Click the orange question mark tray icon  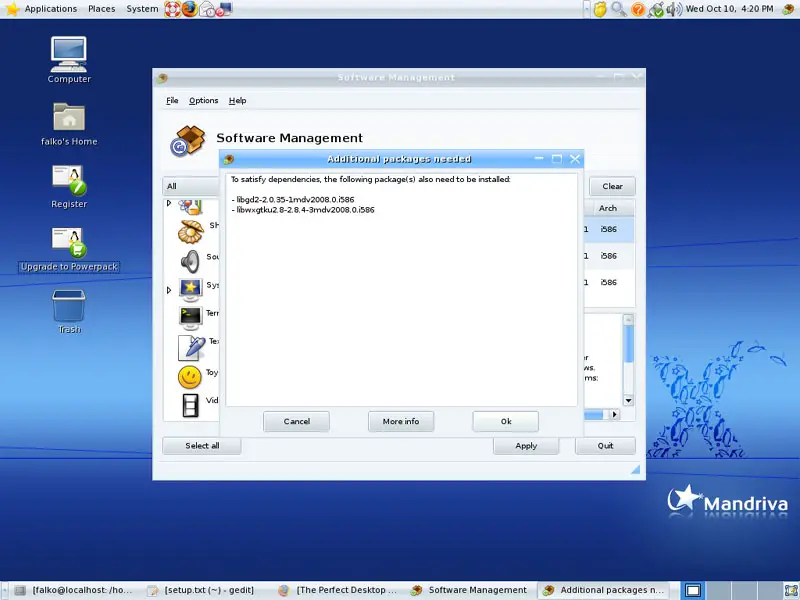click(638, 9)
